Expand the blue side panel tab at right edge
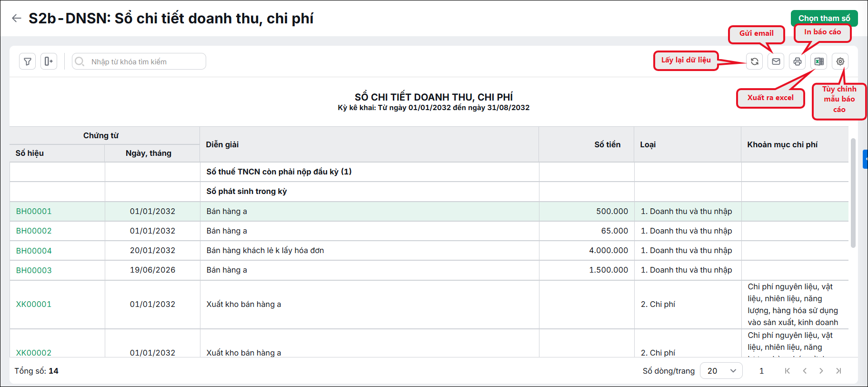 (x=865, y=159)
